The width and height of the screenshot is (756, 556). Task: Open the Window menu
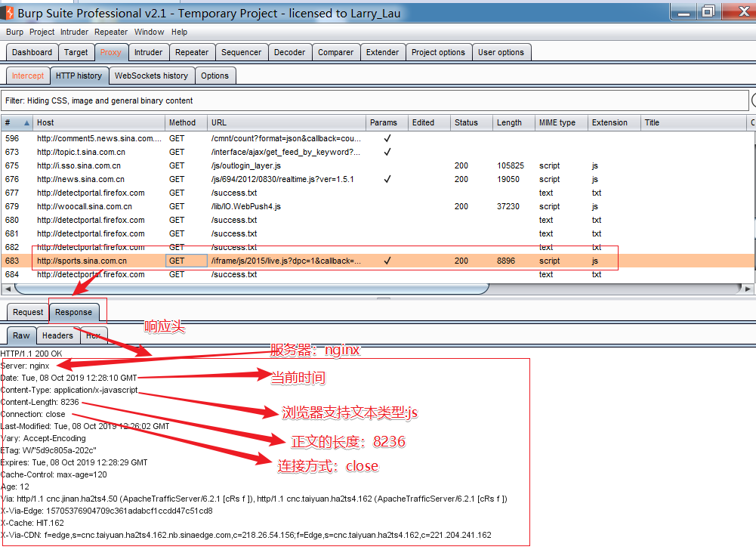point(149,32)
